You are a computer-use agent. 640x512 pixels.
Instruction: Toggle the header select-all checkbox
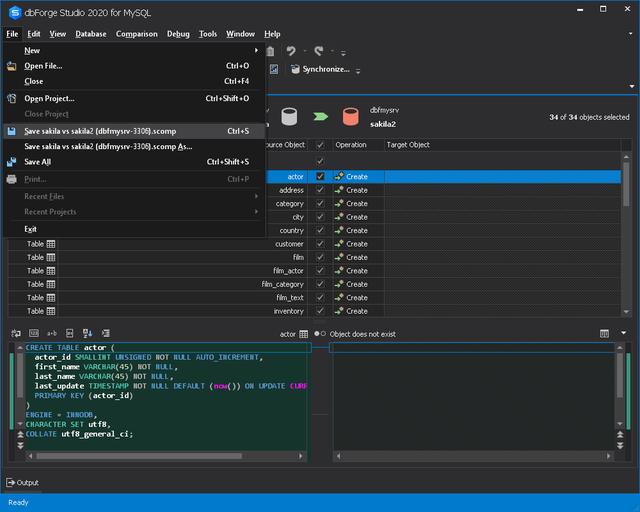click(320, 145)
